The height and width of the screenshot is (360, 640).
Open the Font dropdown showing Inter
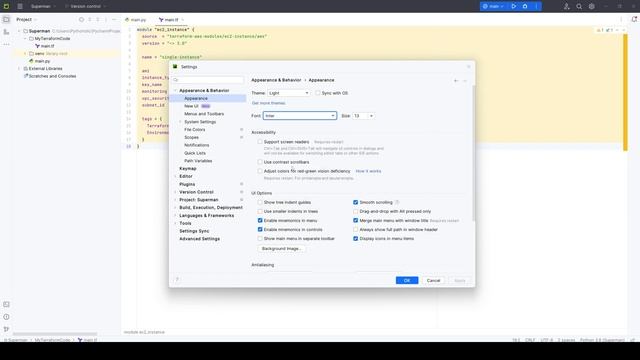coord(300,116)
